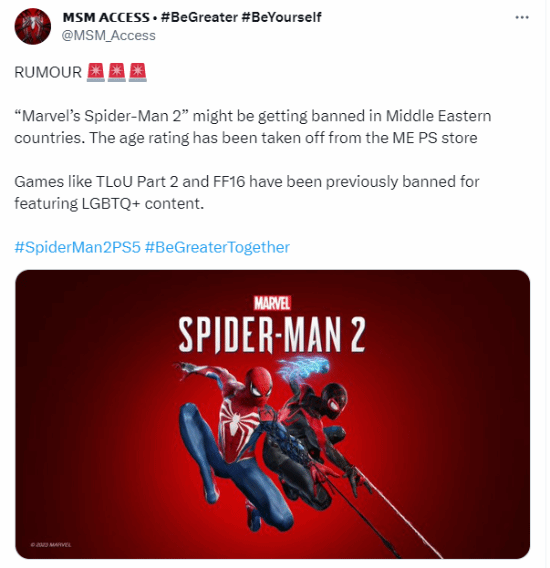Click the last siren emoji

tap(138, 72)
